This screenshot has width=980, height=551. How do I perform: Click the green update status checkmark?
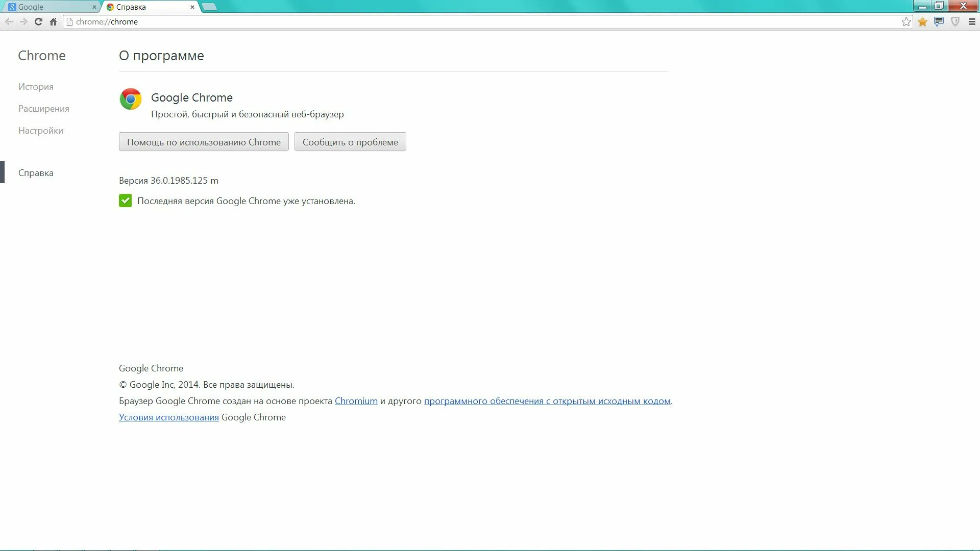(x=125, y=201)
